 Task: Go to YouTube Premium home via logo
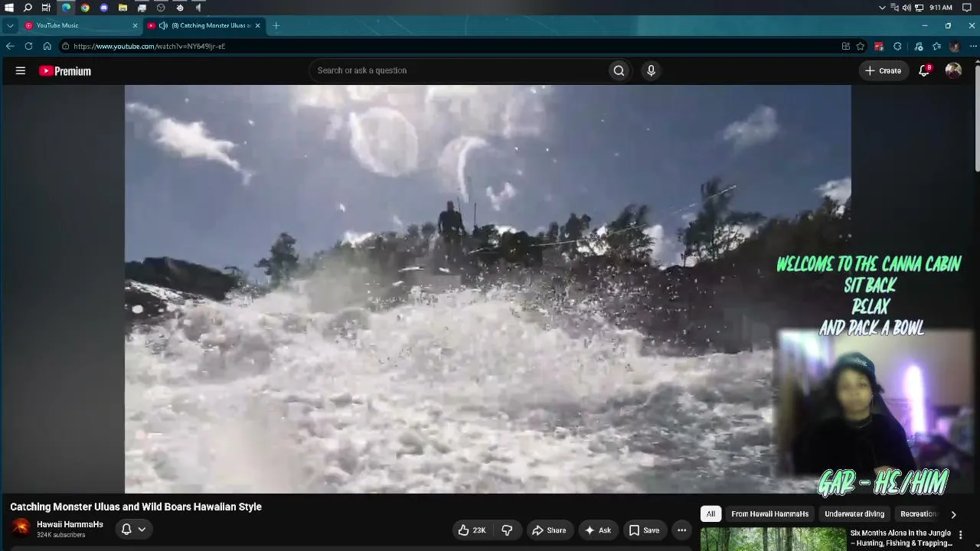point(65,71)
